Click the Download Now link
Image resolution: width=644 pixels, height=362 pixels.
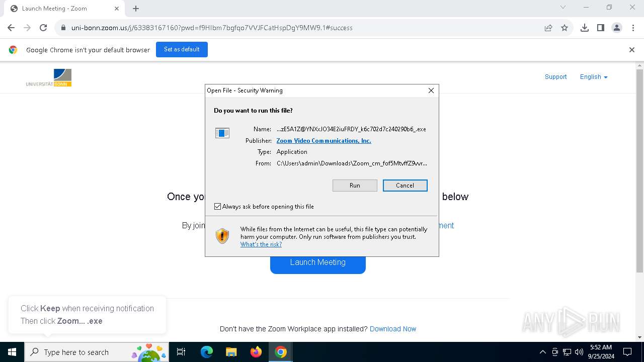393,329
